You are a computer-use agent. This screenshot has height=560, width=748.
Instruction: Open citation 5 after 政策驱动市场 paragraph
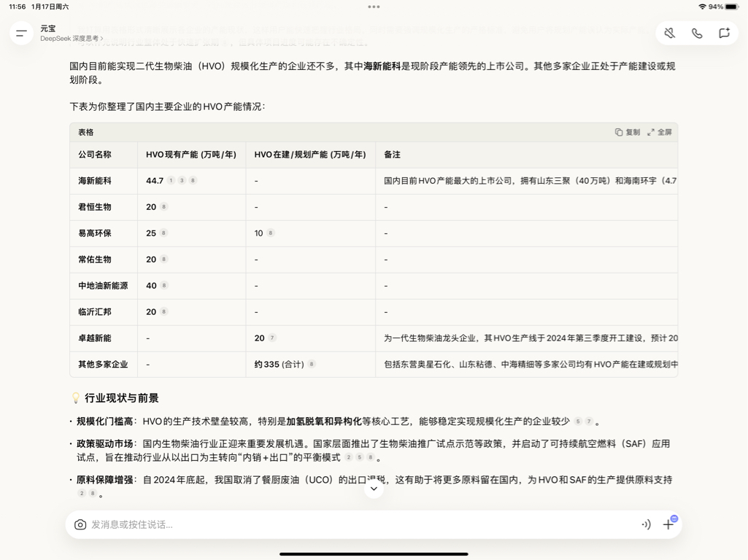(x=360, y=457)
